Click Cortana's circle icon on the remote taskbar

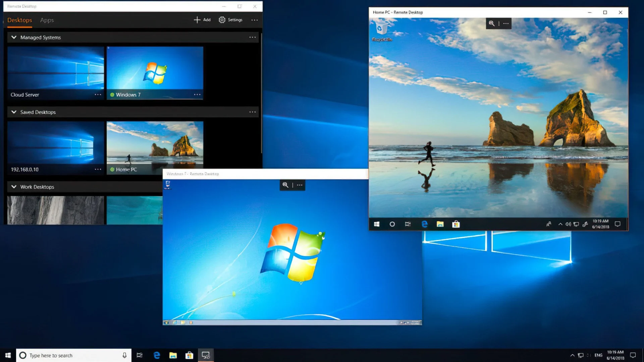tap(392, 224)
